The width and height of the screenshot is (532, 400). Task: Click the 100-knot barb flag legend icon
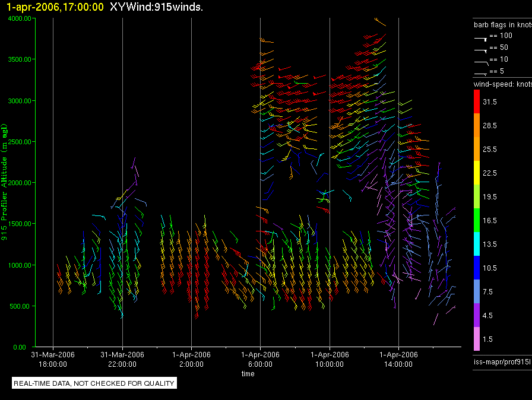coord(481,39)
